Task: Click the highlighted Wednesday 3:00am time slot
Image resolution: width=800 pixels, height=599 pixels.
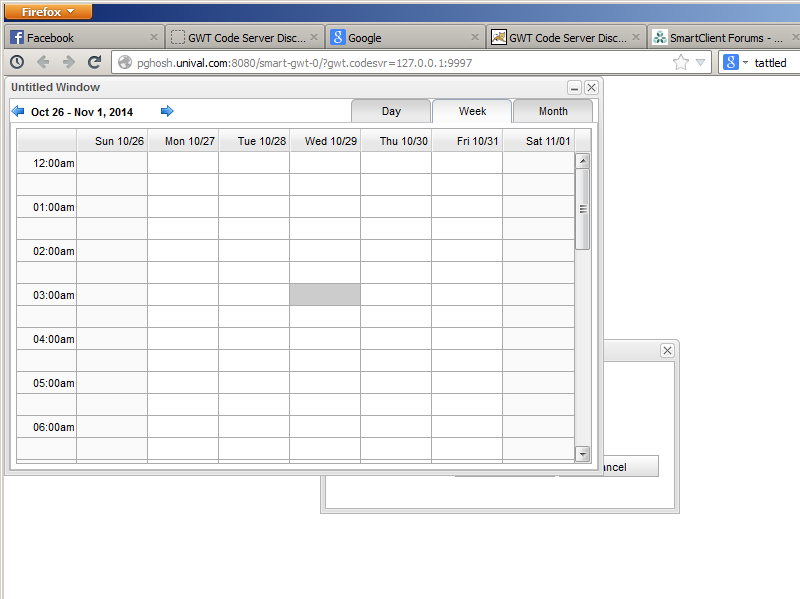Action: (325, 295)
